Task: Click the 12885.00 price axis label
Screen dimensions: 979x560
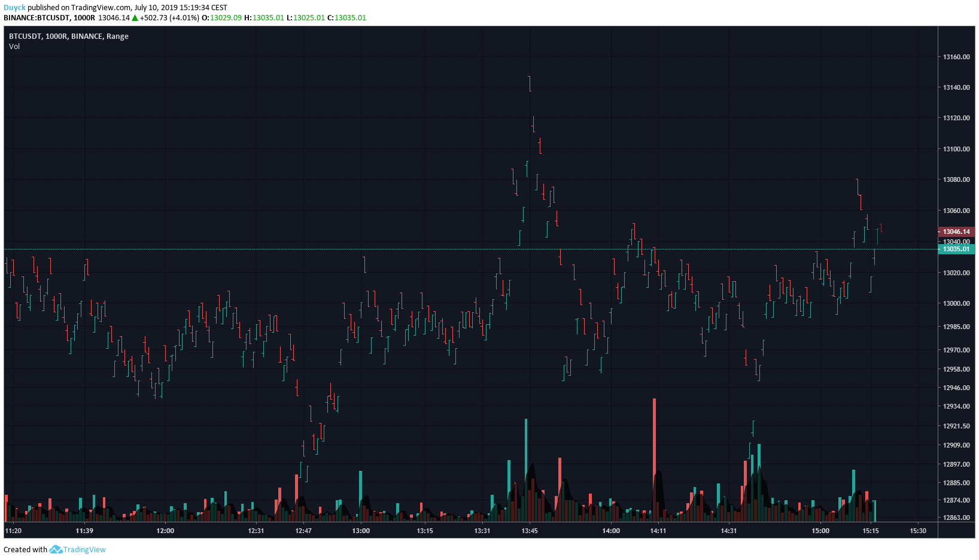Action: [956, 483]
